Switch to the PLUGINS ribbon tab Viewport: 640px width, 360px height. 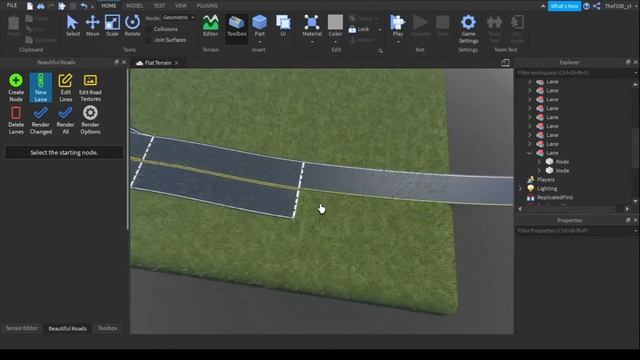[x=207, y=6]
